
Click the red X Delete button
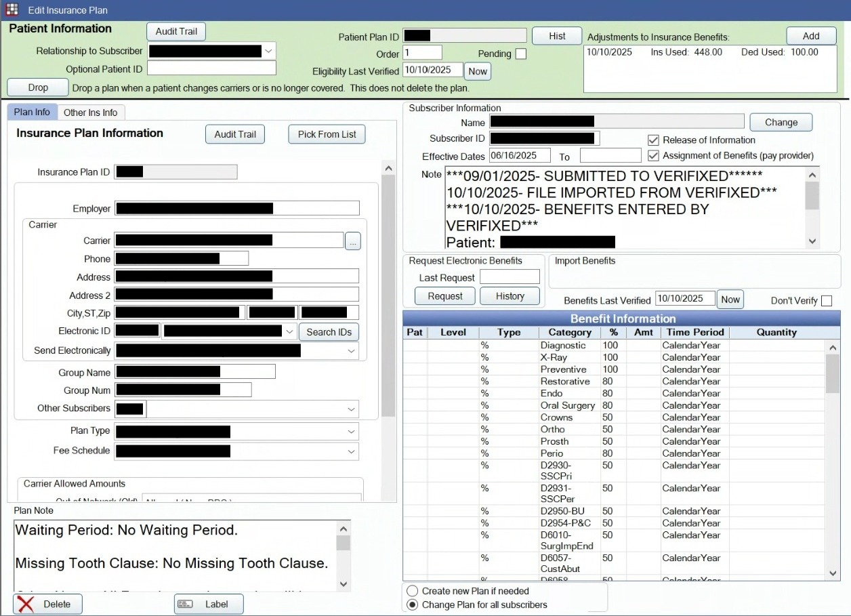pos(47,604)
